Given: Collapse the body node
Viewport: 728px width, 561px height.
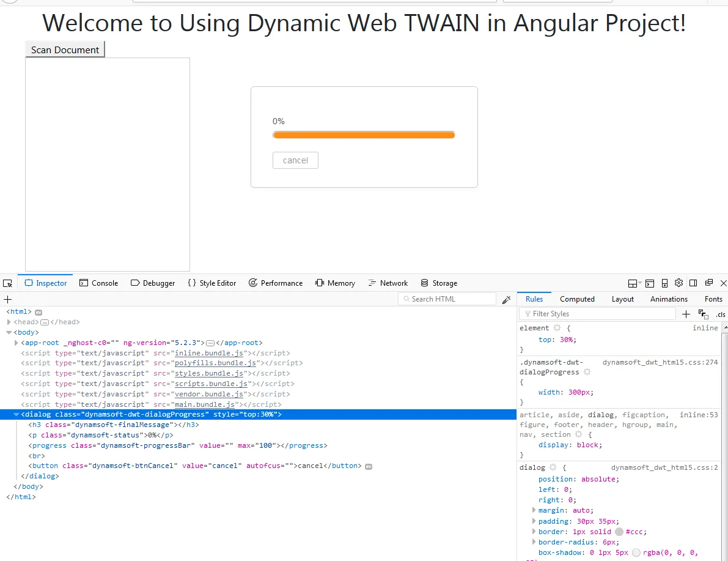Looking at the screenshot, I should [9, 332].
